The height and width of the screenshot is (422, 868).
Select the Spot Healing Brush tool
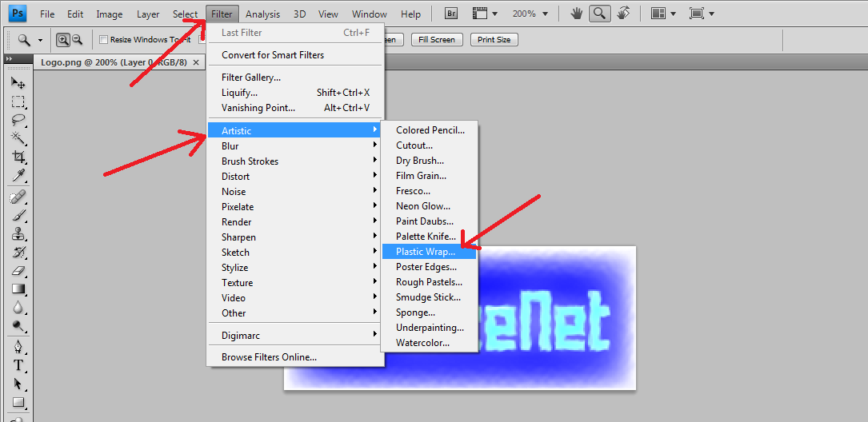pos(18,197)
